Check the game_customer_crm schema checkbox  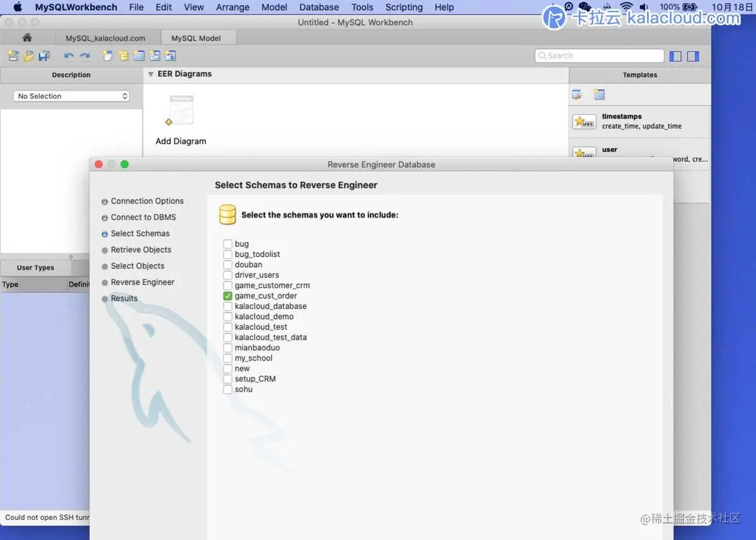pyautogui.click(x=227, y=285)
